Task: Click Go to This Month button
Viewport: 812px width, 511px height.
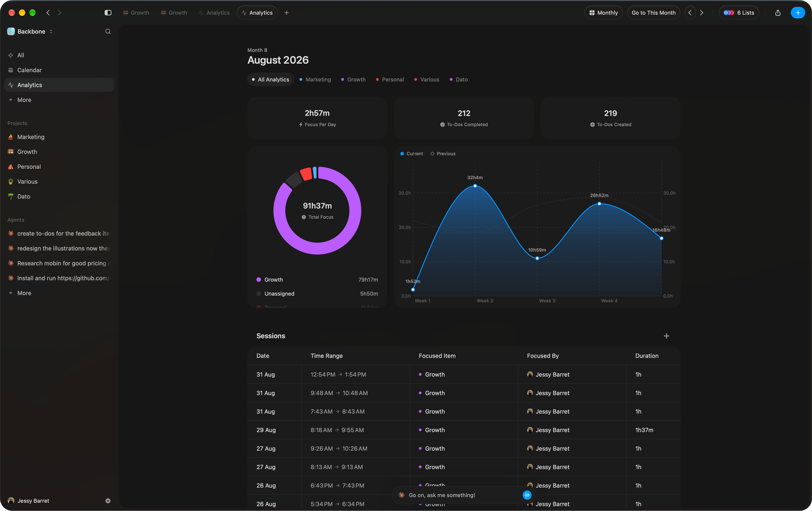Action: pos(654,13)
